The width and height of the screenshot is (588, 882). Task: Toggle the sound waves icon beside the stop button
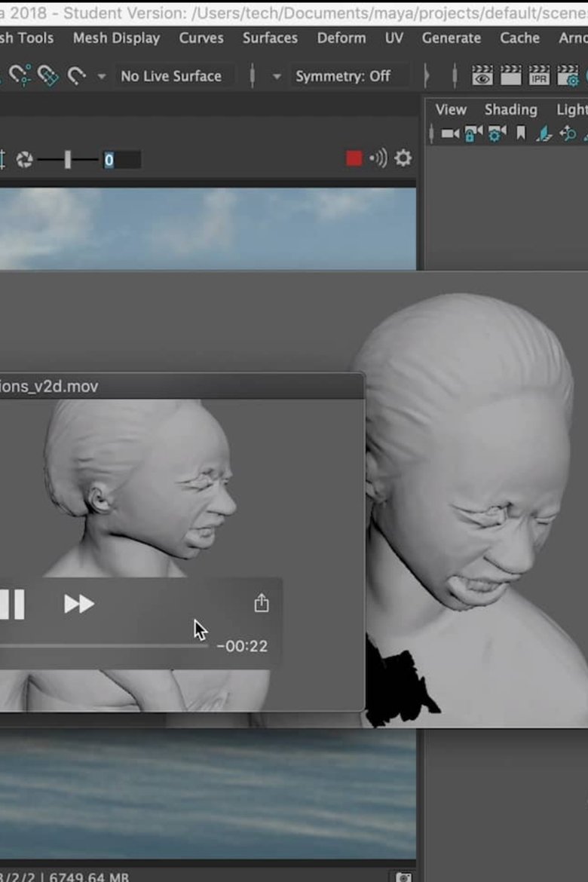click(378, 158)
